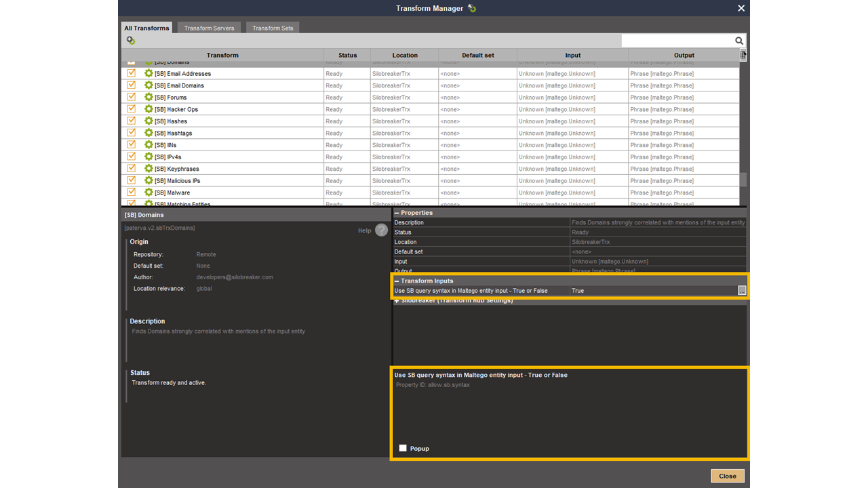Expand Silobreaker Transform Hub Settings section
The width and height of the screenshot is (868, 488).
tap(397, 300)
